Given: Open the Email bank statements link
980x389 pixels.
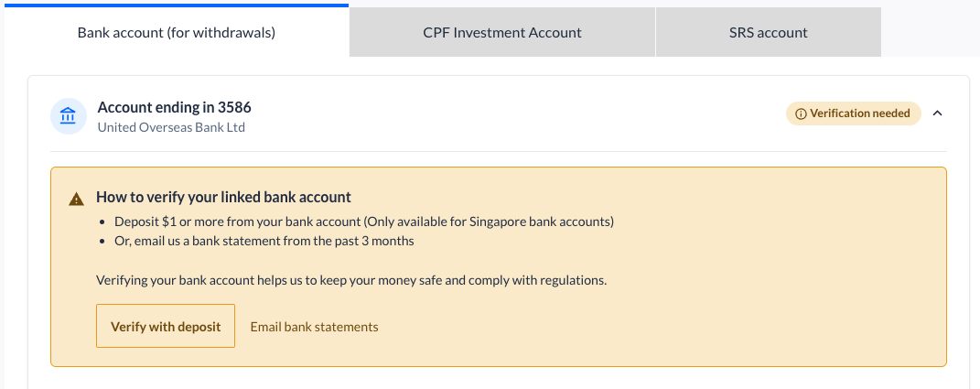Looking at the screenshot, I should tap(315, 327).
